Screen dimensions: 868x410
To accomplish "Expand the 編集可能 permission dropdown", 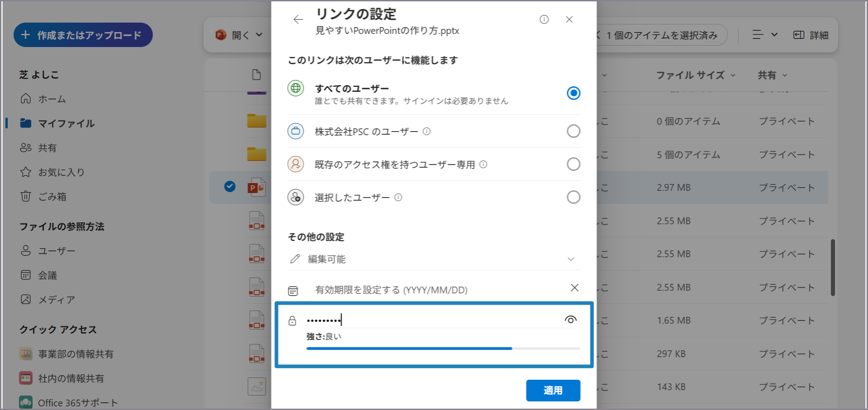I will pos(571,259).
